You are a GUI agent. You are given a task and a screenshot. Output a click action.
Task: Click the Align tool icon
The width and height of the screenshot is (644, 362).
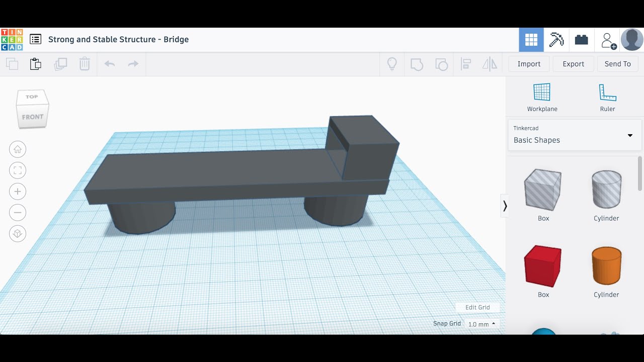click(x=466, y=64)
